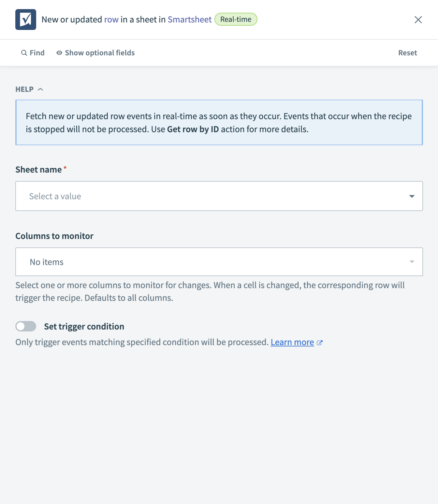
Task: Collapse the HELP section chevron
Action: 40,89
